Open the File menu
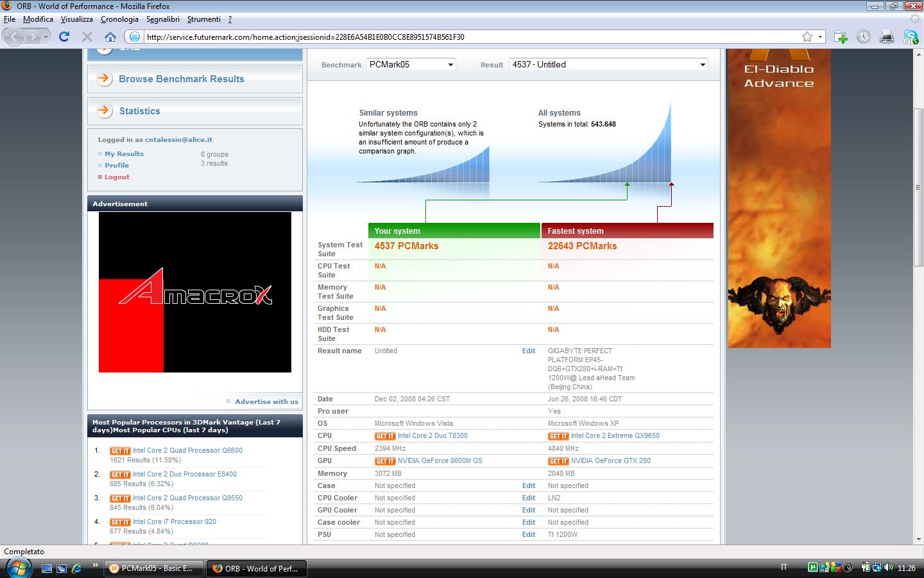This screenshot has width=924, height=578. 10,19
